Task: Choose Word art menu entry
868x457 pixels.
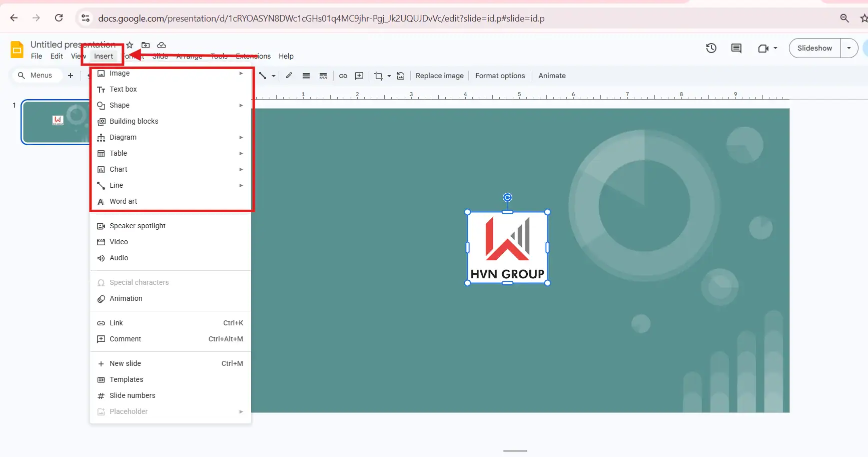Action: point(123,201)
